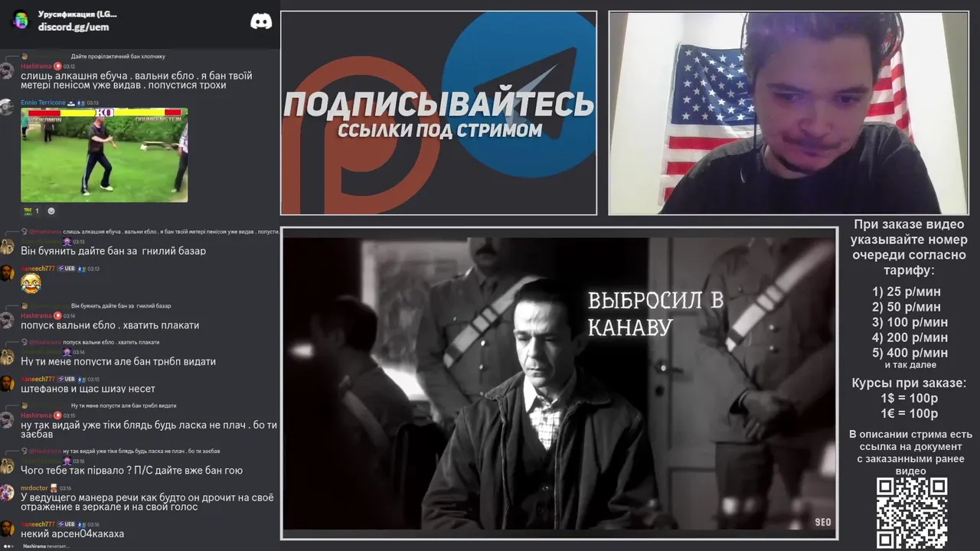Click the UEB tag on the 03:15 message
The height and width of the screenshot is (551, 980).
coord(66,379)
